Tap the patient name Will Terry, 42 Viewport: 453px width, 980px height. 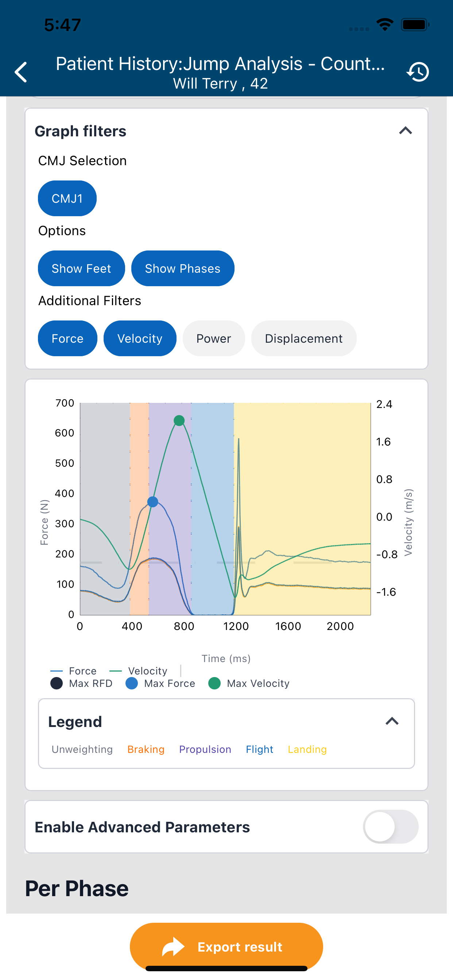click(x=220, y=83)
